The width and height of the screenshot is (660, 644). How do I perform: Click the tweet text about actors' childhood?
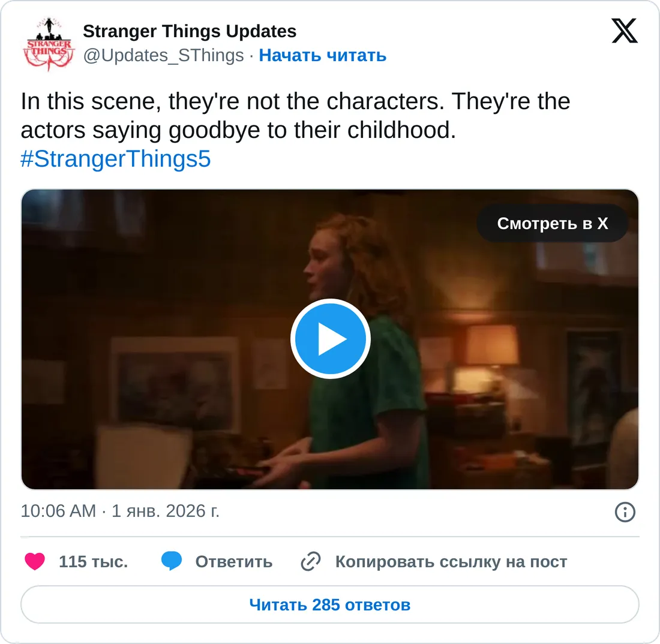pos(295,116)
